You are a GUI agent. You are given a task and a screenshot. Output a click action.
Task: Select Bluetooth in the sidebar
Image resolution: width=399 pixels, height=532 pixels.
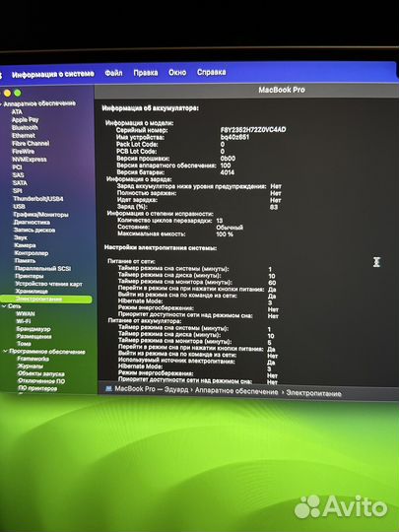25,127
